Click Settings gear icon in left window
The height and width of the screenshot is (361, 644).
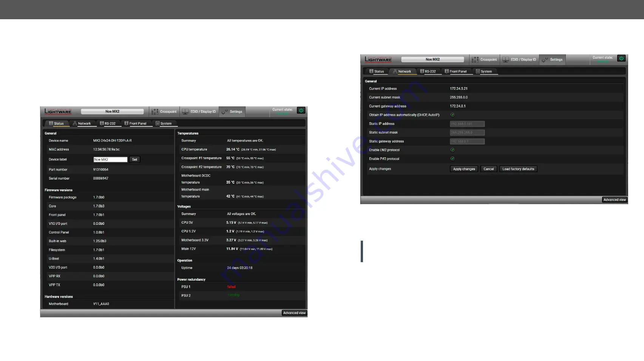click(x=224, y=112)
